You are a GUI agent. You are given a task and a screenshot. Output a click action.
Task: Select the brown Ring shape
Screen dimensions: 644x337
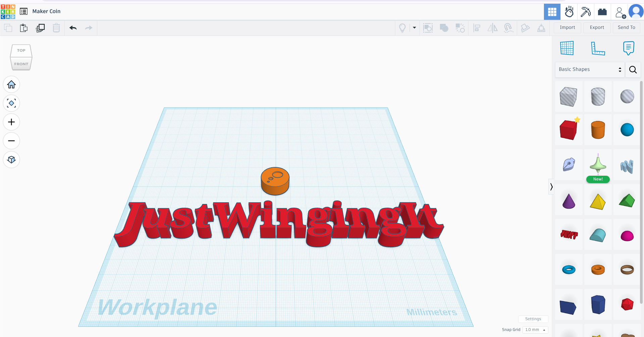pyautogui.click(x=627, y=269)
